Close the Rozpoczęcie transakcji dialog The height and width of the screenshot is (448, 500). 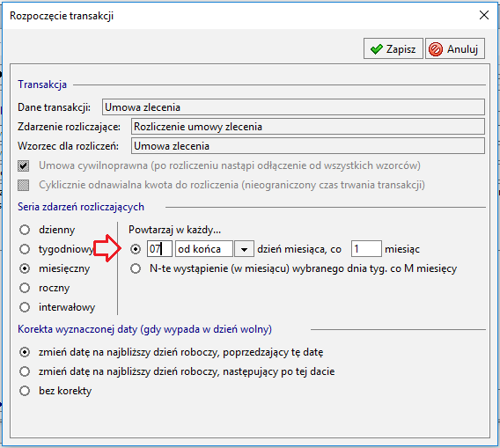click(x=484, y=15)
